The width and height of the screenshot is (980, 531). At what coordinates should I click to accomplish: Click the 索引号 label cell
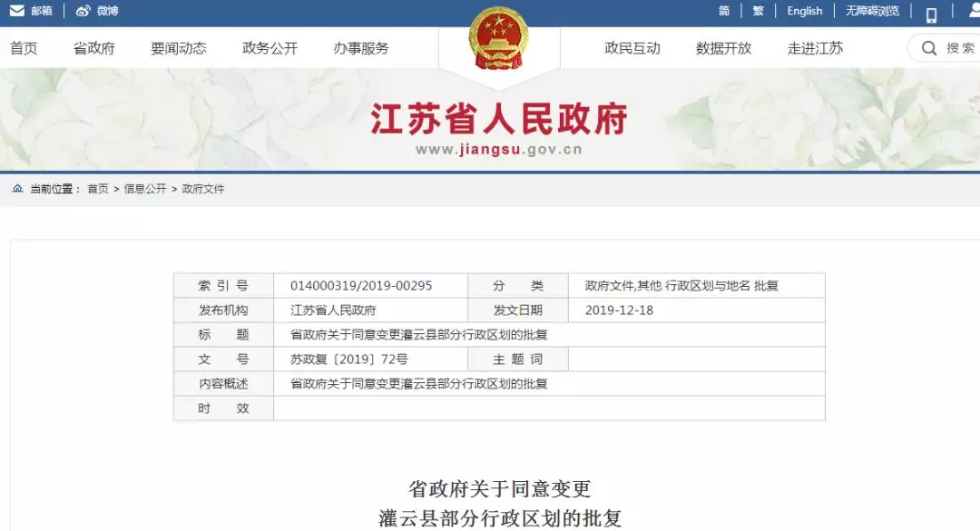(x=223, y=286)
